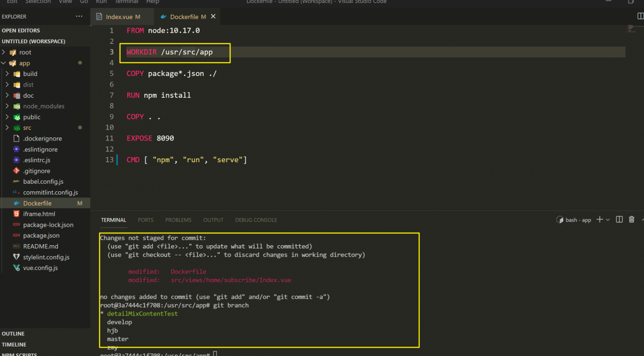Expand the src folder chevron

coord(8,128)
